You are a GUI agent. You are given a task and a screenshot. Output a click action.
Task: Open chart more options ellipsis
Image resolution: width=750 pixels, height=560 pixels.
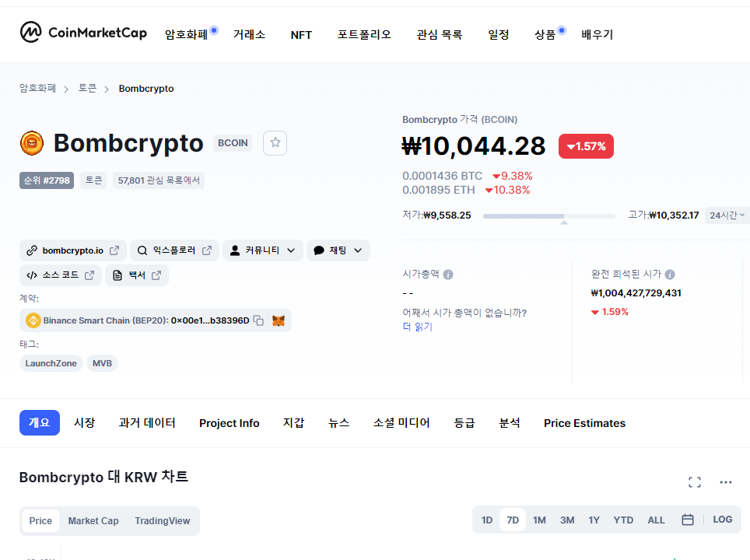(726, 482)
